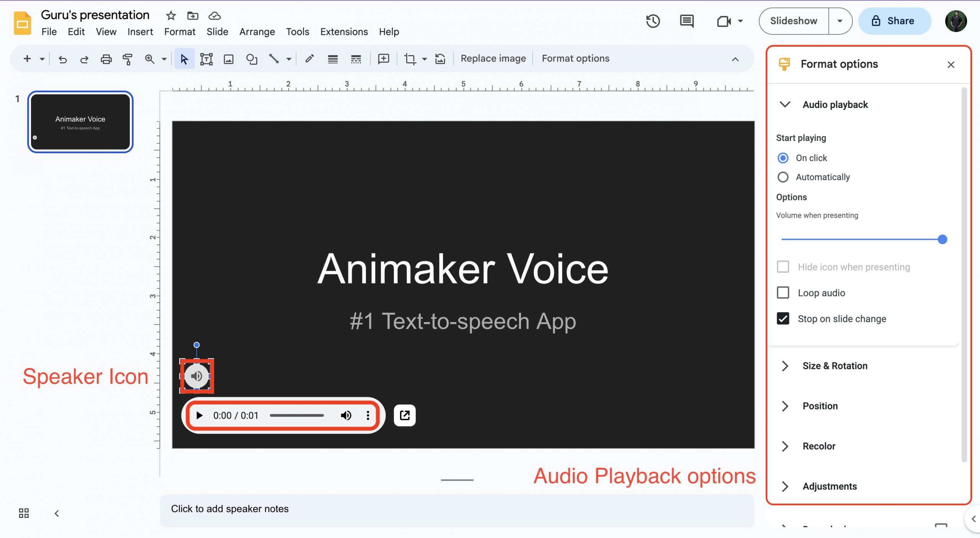Drag the volume when presenting slider
The width and height of the screenshot is (980, 538).
click(943, 239)
